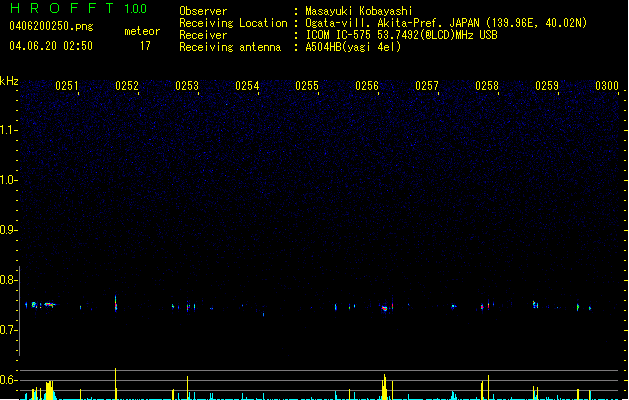
Task: Click the 0.9 kHz axis label
Action: coord(8,230)
